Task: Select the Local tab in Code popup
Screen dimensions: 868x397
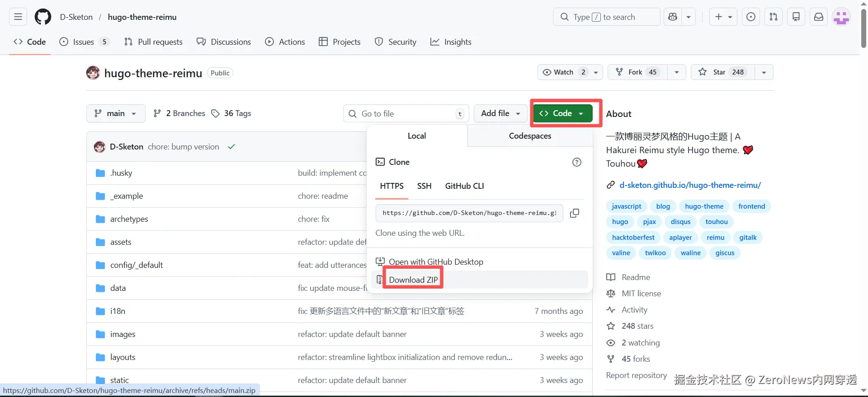Action: tap(417, 136)
